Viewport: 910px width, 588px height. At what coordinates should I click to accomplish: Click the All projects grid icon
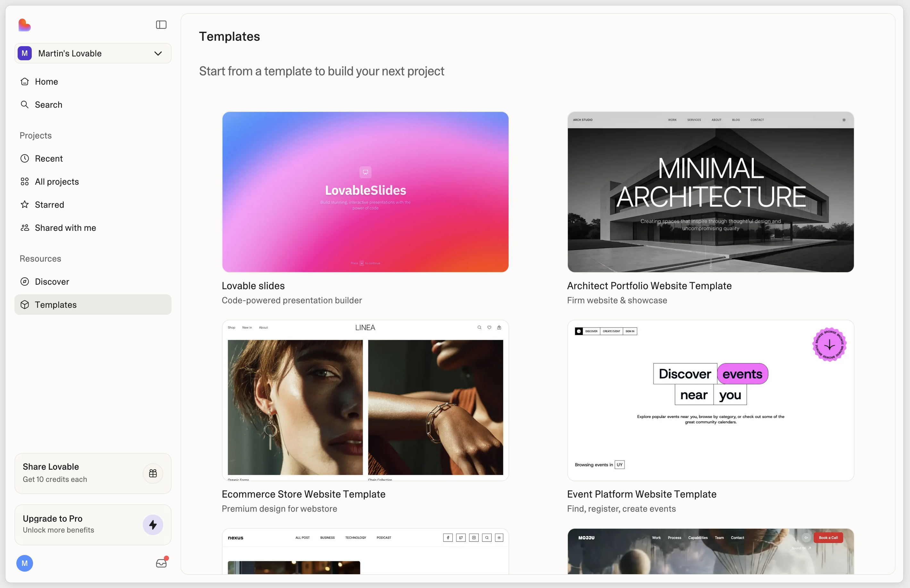(x=25, y=182)
